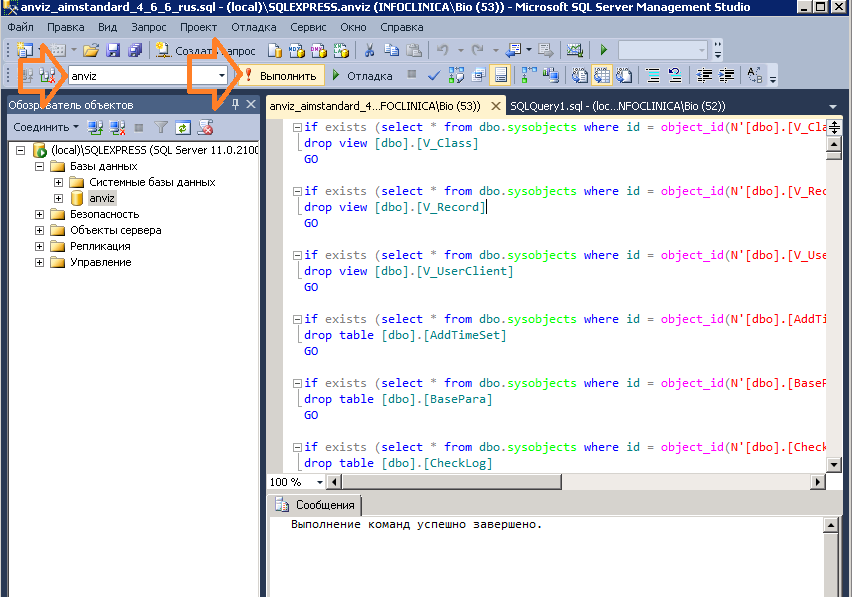The height and width of the screenshot is (597, 852).
Task: Refresh the Object Explorer tree
Action: tap(183, 128)
